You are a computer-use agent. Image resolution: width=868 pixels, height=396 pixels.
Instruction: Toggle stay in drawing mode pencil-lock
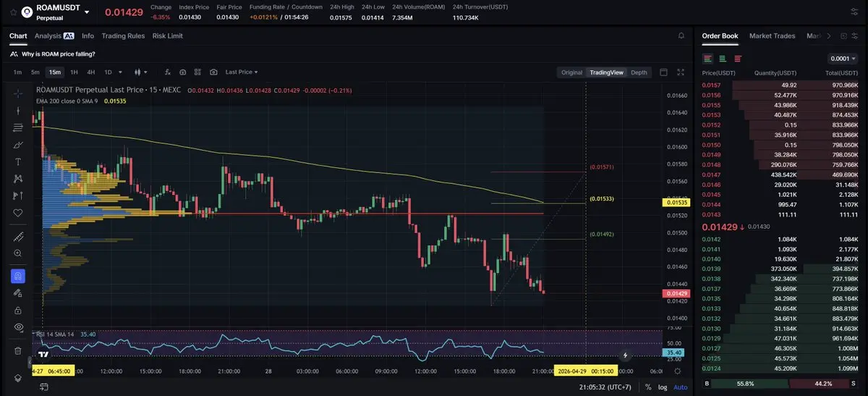(x=18, y=293)
